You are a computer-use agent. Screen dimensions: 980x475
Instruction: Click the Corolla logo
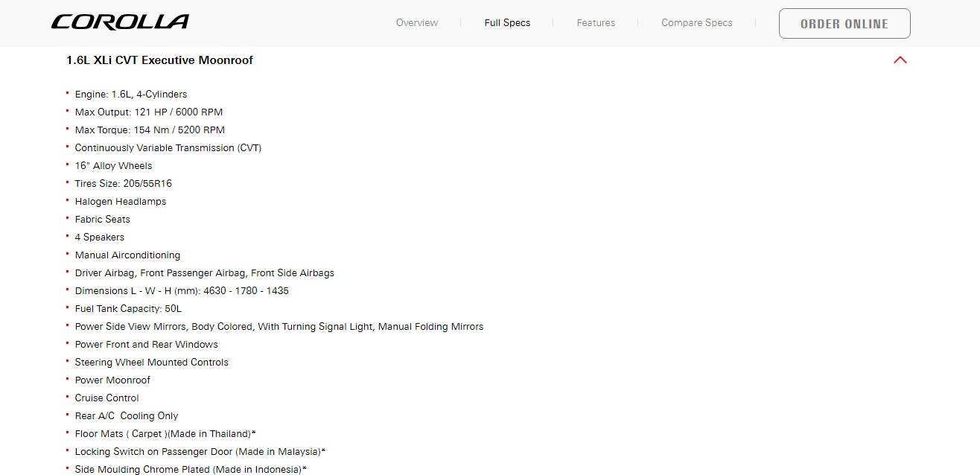120,22
